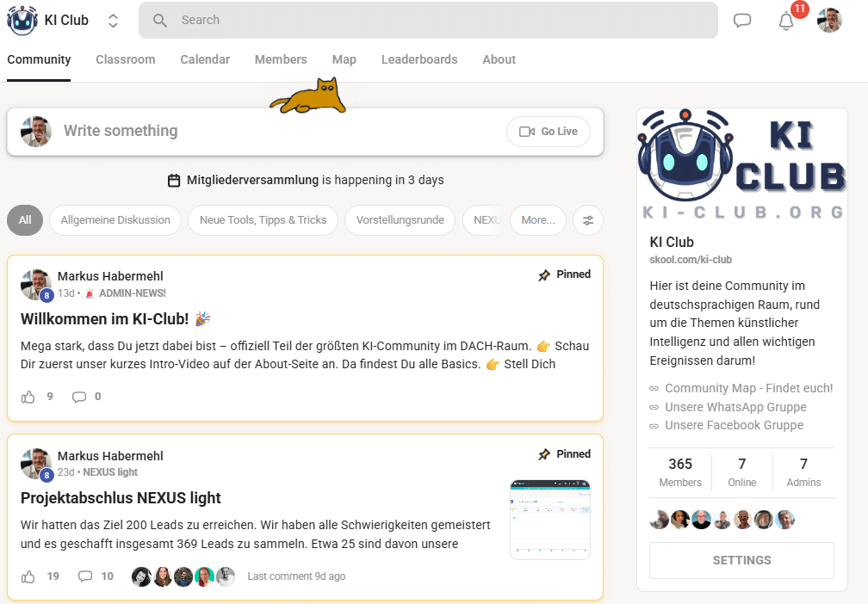The width and height of the screenshot is (868, 604).
Task: Filter by Allgemeine Diskussion
Action: pos(115,220)
